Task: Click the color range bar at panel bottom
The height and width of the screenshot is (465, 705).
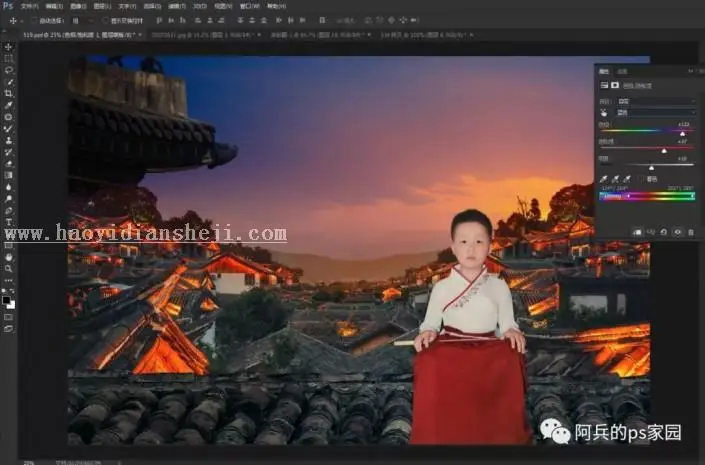Action: click(x=647, y=196)
